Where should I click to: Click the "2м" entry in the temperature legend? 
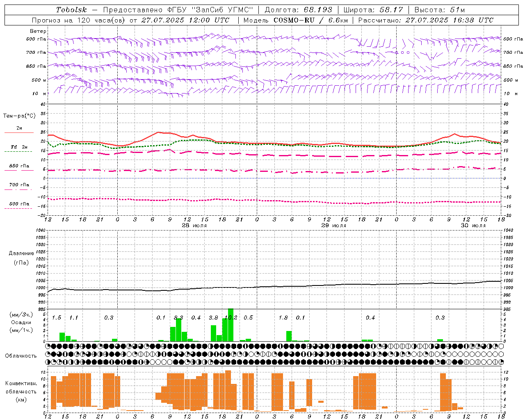19,128
